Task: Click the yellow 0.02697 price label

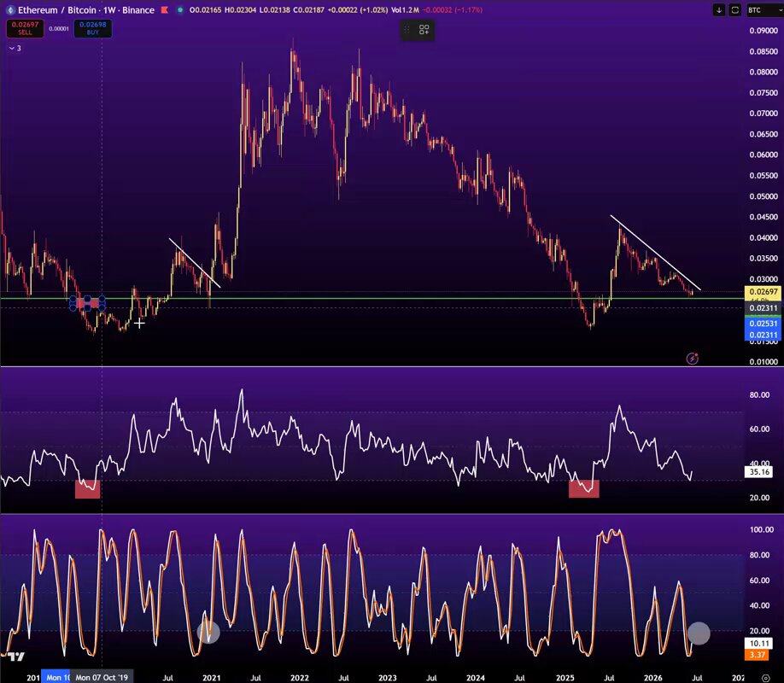Action: pos(763,291)
